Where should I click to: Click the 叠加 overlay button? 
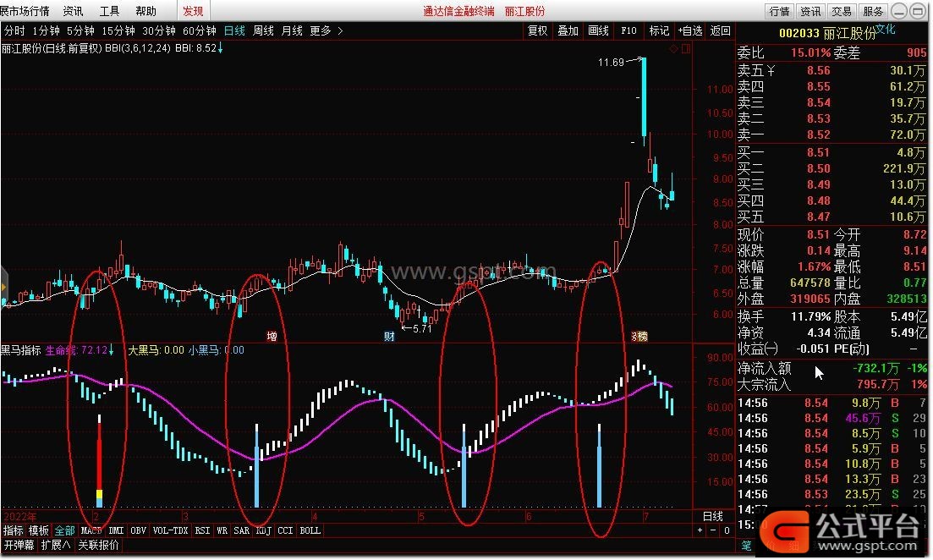568,30
